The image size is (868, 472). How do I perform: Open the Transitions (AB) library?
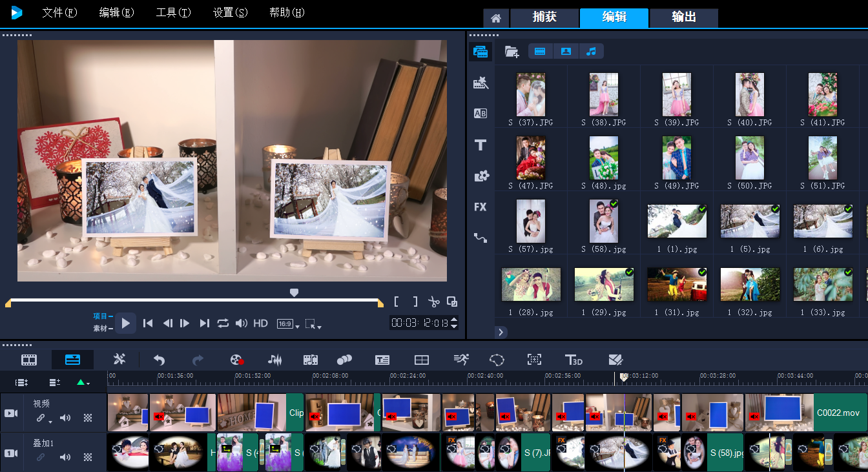tap(480, 114)
